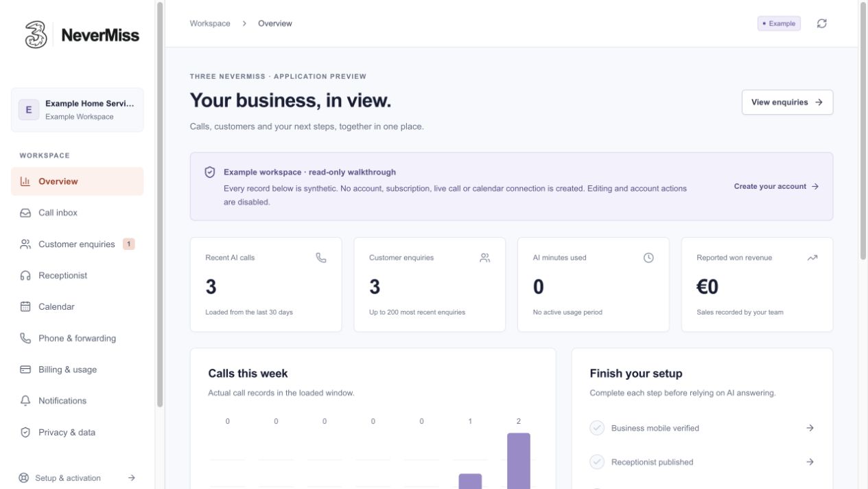Click the refresh icon in top bar

821,23
